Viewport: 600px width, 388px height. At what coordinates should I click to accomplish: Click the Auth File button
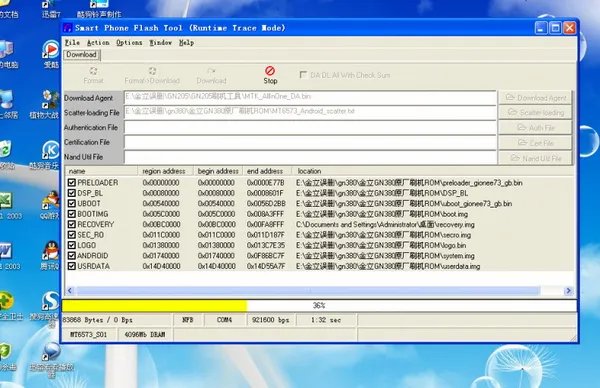535,127
